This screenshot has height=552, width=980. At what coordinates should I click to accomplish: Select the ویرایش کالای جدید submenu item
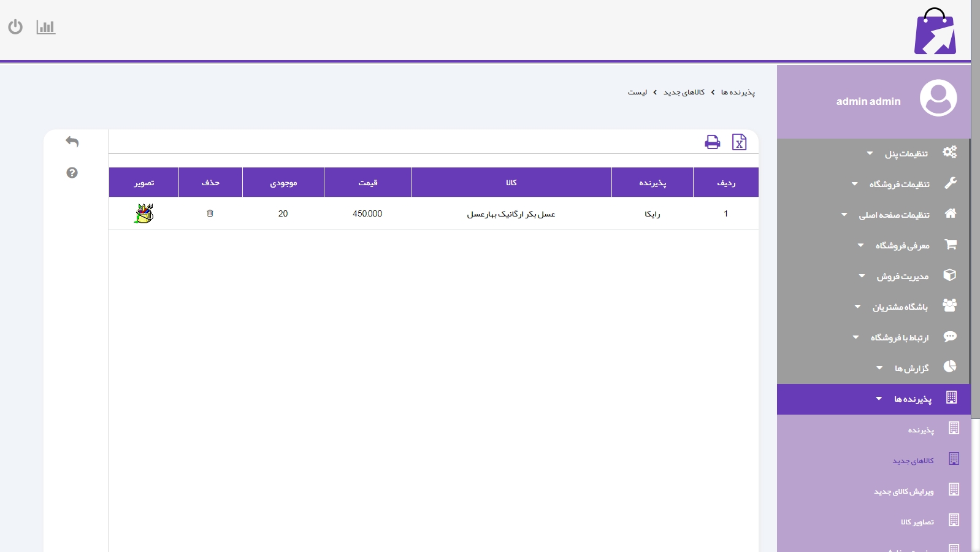[903, 491]
